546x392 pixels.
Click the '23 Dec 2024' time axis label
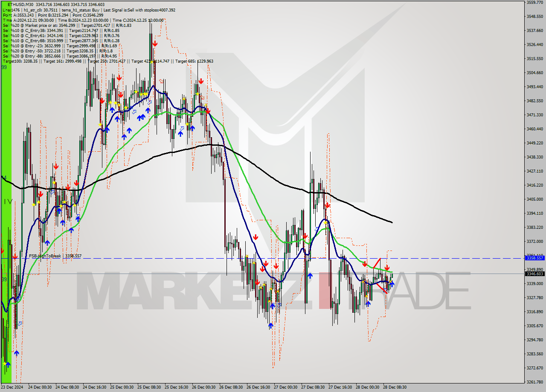point(12,387)
